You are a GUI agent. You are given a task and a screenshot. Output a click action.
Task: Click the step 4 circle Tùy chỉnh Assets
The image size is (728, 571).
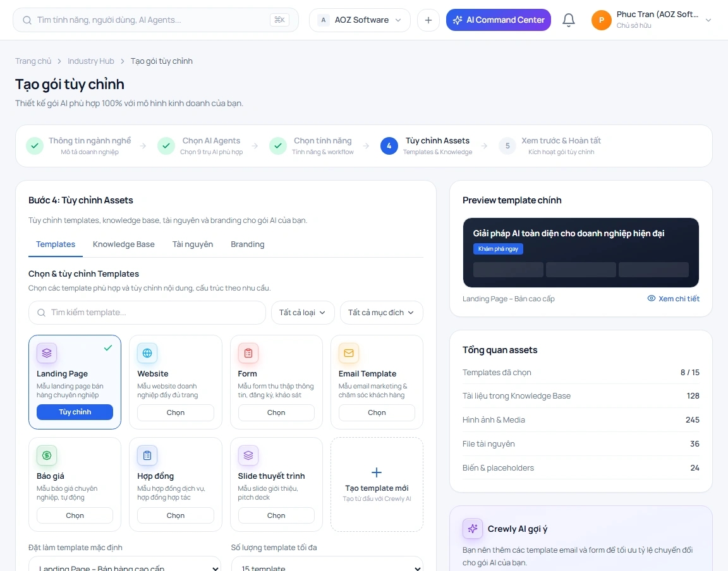point(389,146)
